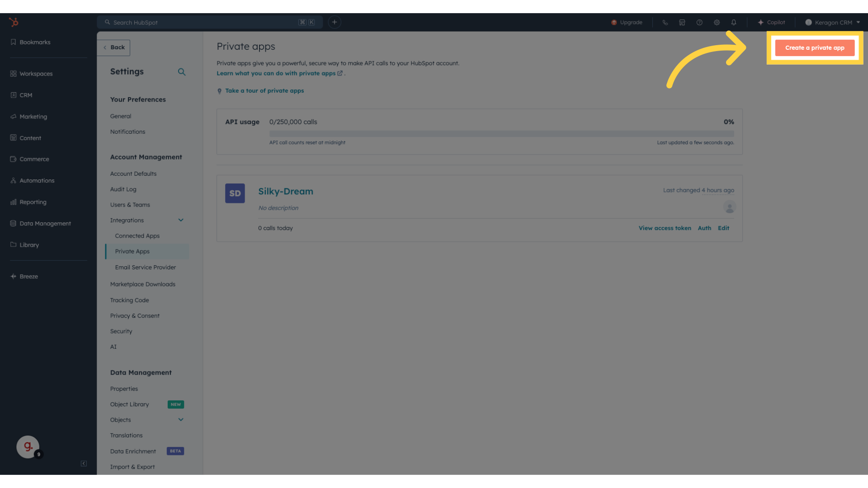
Task: Open CRM in the sidebar
Action: click(x=21, y=95)
